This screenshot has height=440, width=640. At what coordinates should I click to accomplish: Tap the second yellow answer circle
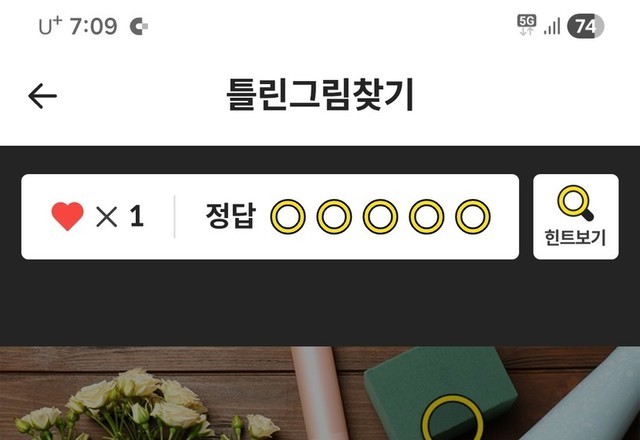click(x=334, y=216)
